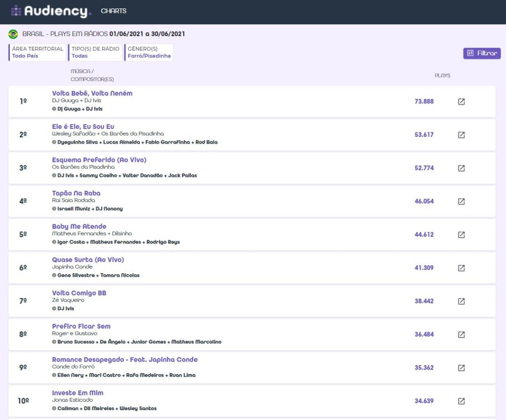
Task: Click the Filtrar button
Action: pos(482,53)
